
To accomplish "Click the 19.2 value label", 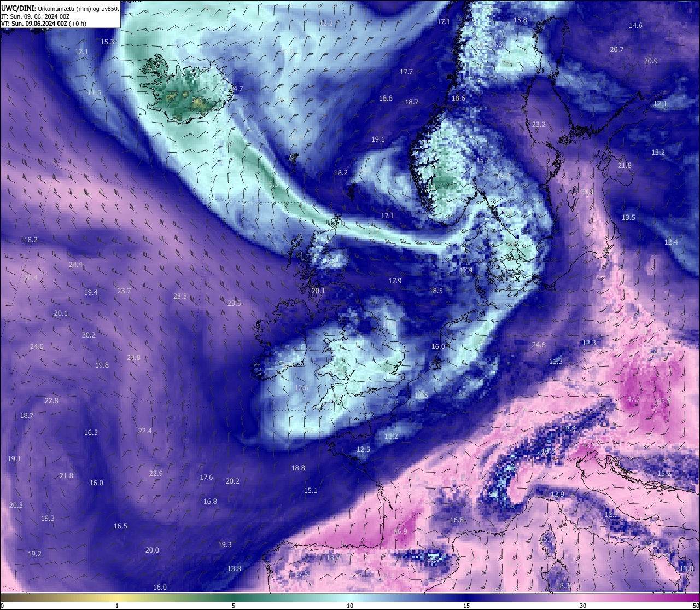I will click(34, 554).
